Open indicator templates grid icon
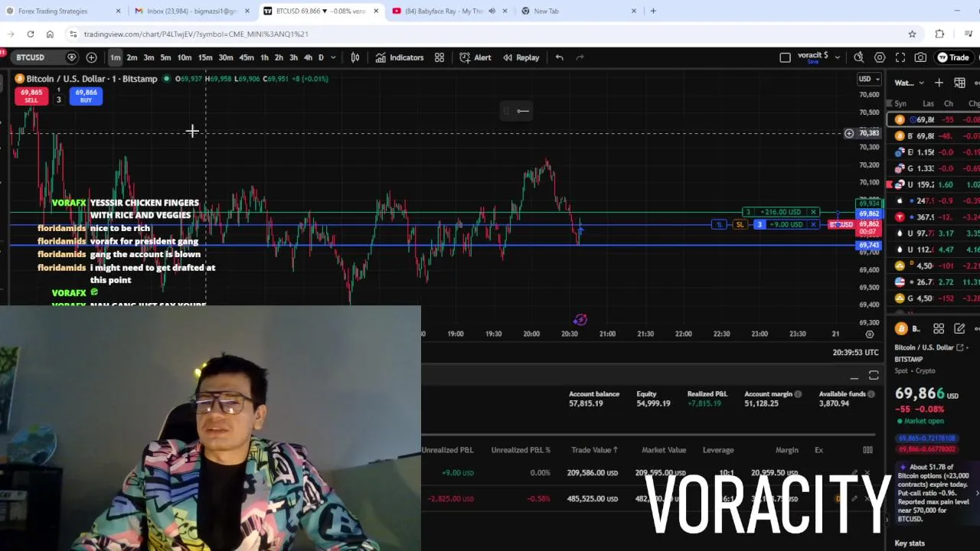Image resolution: width=980 pixels, height=551 pixels. pos(439,57)
